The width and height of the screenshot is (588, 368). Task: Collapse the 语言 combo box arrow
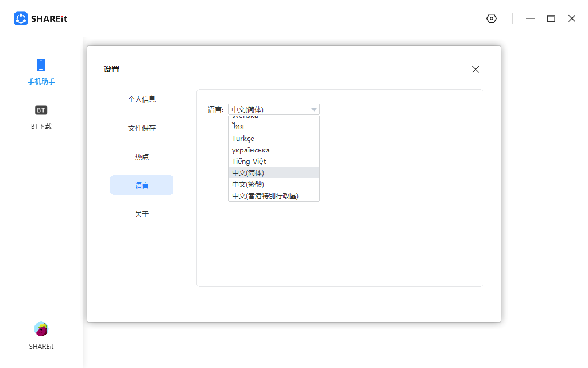pos(314,110)
